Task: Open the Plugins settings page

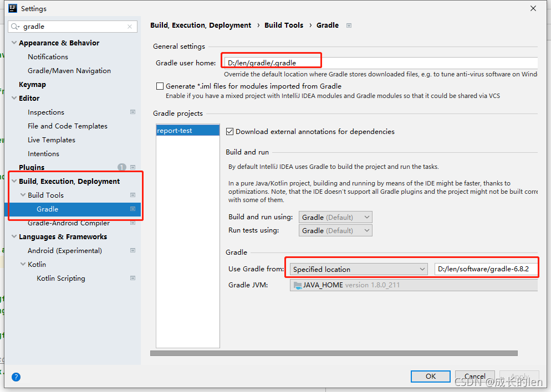Action: 32,167
